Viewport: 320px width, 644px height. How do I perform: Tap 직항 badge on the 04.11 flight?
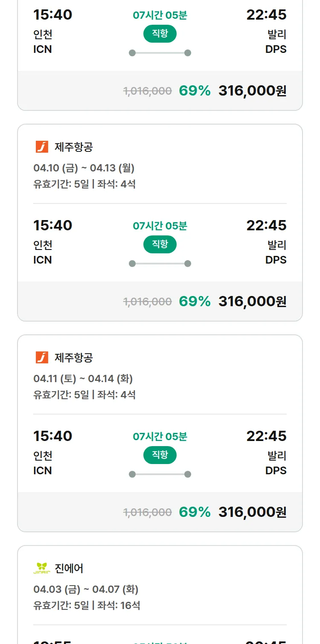click(x=160, y=455)
